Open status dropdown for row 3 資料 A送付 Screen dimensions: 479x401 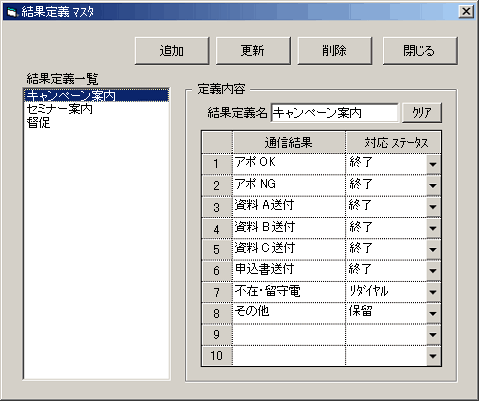pos(433,207)
